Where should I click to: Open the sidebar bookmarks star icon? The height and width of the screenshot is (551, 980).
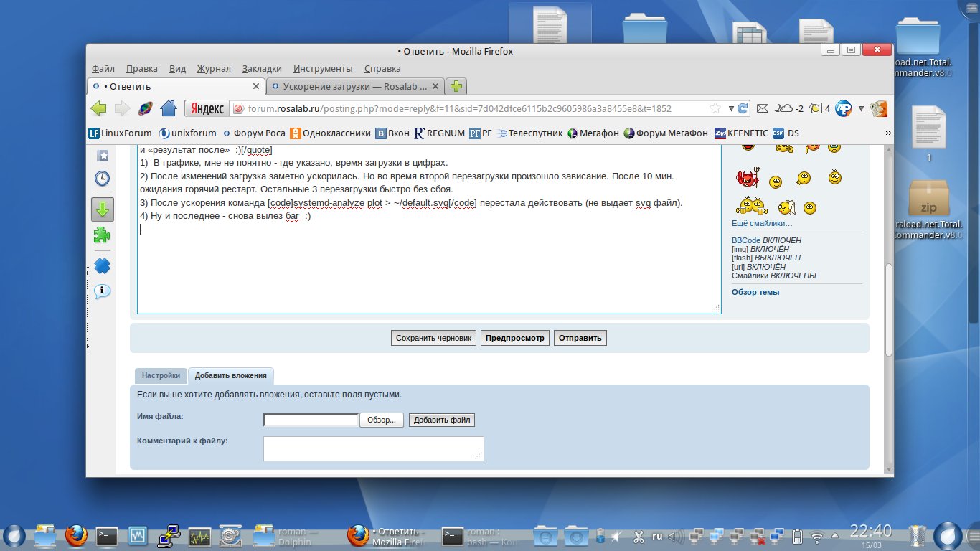click(102, 155)
